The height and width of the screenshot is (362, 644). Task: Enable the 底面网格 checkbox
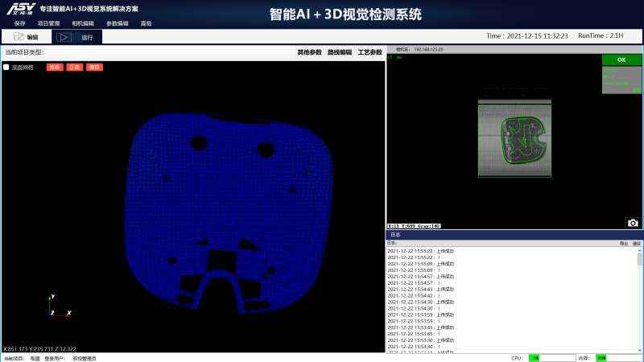tap(6, 68)
